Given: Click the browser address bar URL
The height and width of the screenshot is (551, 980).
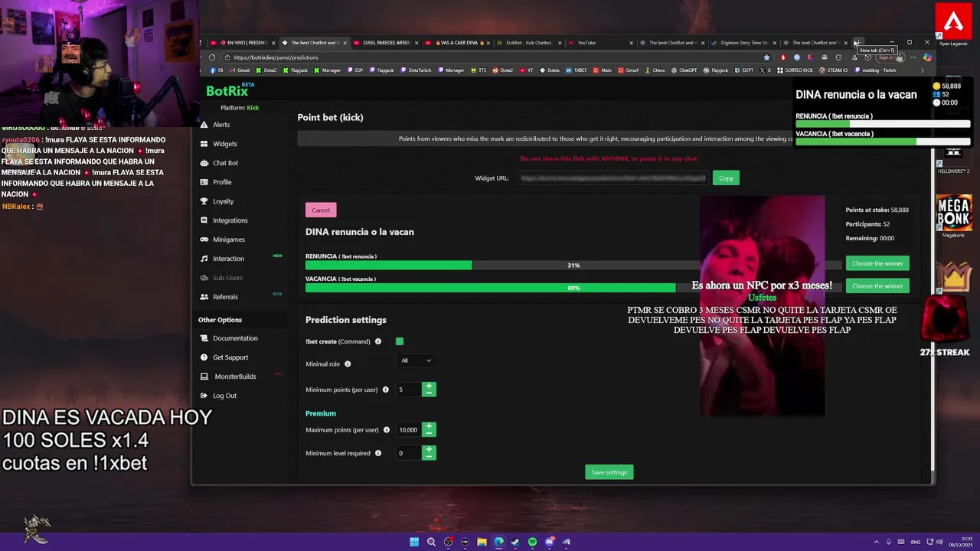Looking at the screenshot, I should click(276, 57).
